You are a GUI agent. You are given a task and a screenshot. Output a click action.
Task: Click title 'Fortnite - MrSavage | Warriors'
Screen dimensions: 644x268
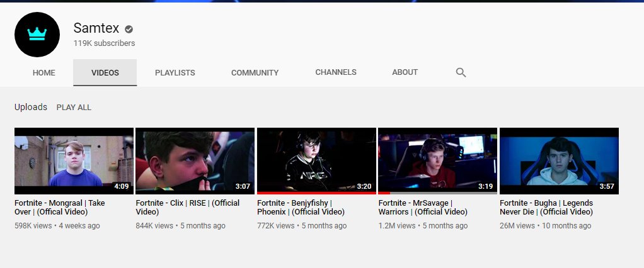(x=423, y=208)
